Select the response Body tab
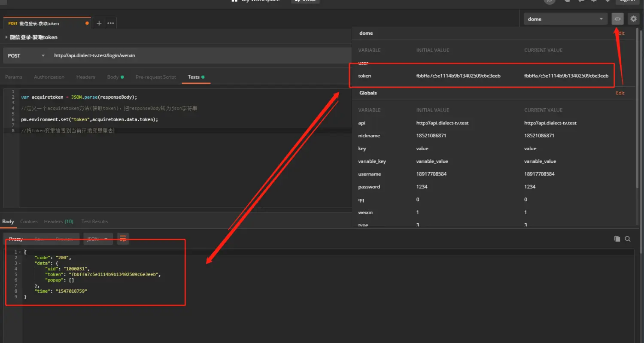The height and width of the screenshot is (343, 644). point(8,222)
